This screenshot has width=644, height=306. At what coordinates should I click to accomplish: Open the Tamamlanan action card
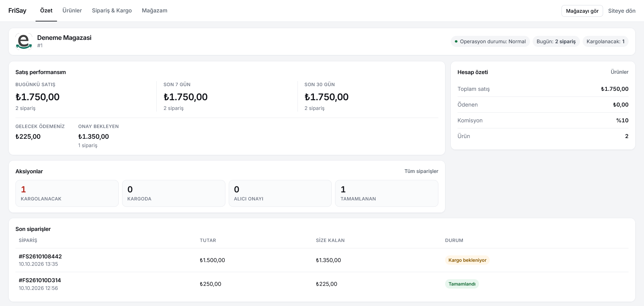(x=387, y=193)
